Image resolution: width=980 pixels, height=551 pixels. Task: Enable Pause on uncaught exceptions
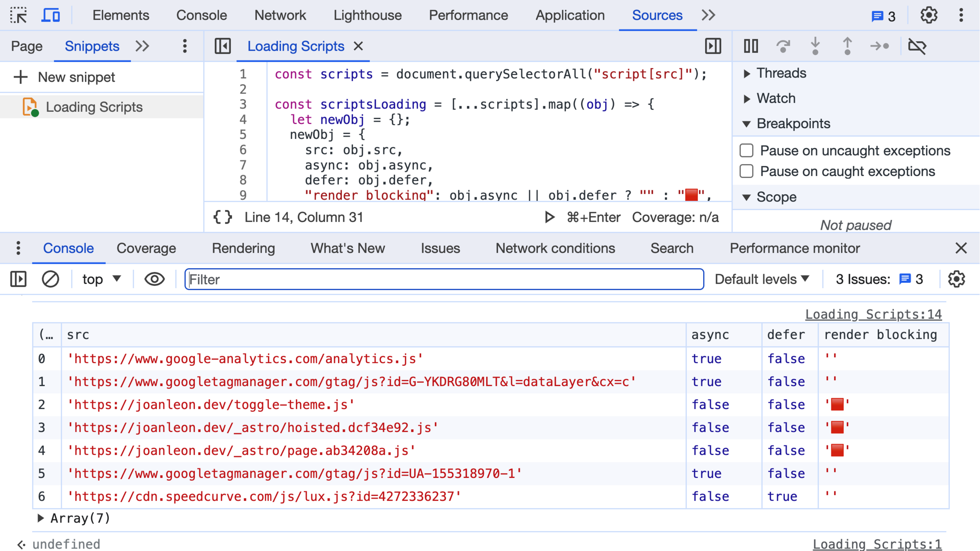coord(746,151)
